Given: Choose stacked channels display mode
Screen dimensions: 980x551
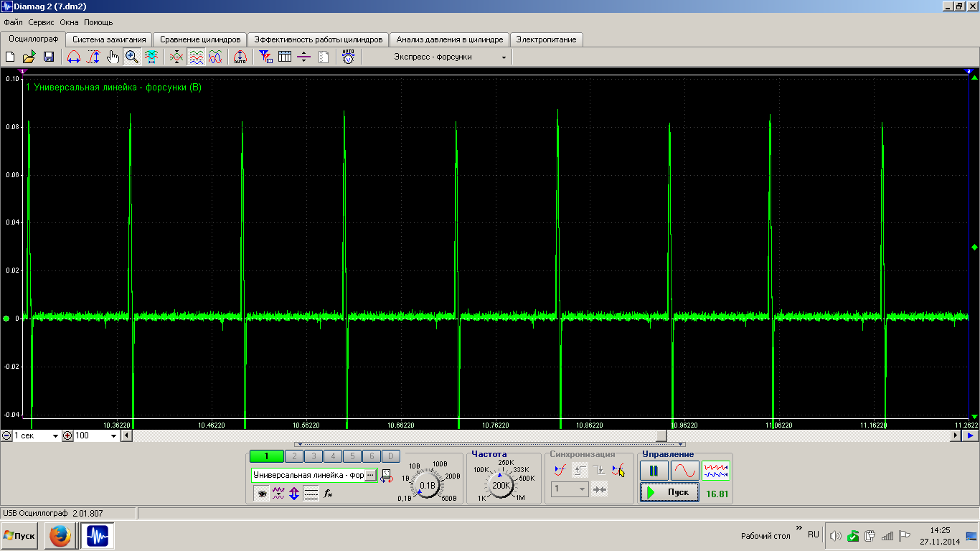Looking at the screenshot, I should (196, 57).
